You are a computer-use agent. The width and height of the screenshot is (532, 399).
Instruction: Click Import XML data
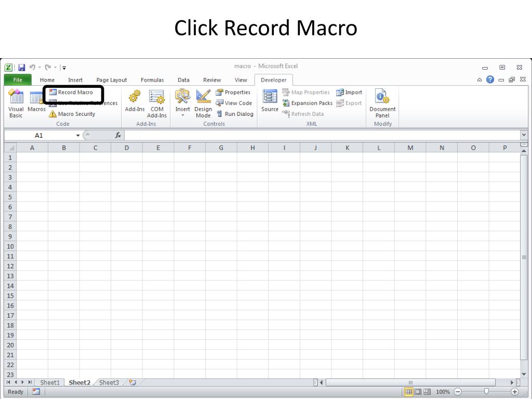349,92
